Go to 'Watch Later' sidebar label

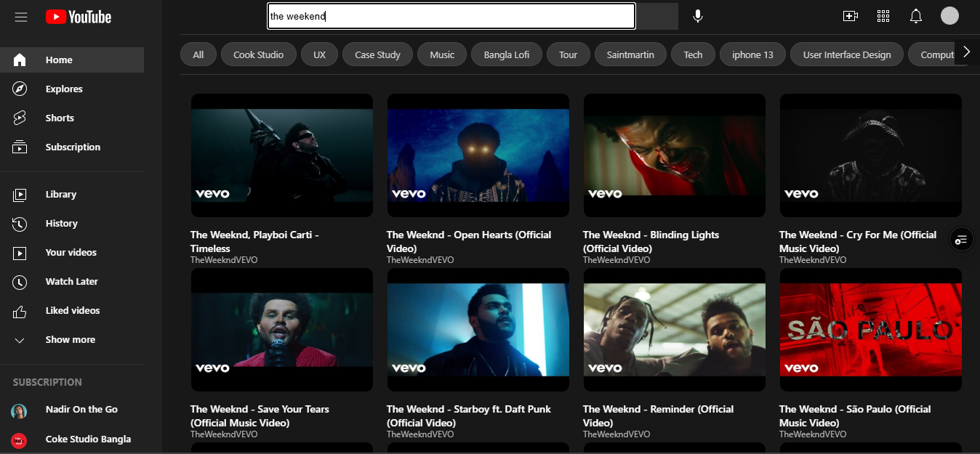click(x=71, y=282)
